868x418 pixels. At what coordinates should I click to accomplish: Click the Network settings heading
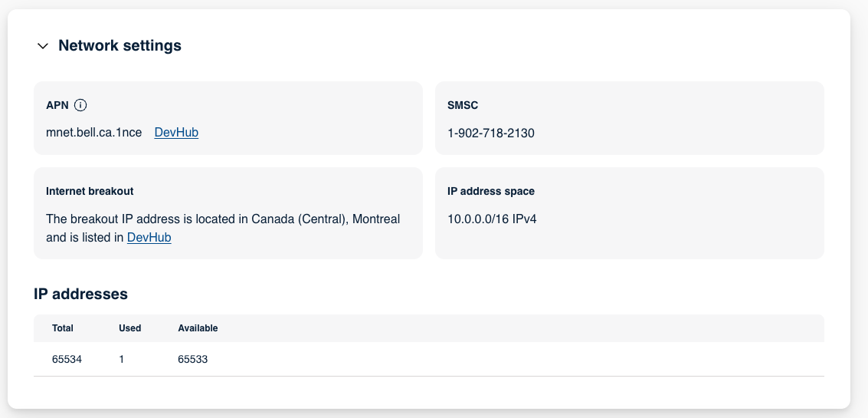point(120,46)
